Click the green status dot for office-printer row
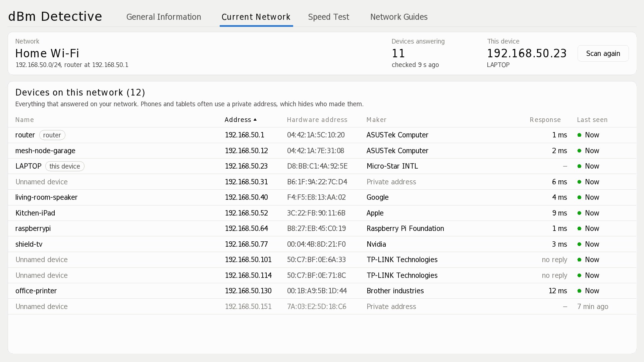The height and width of the screenshot is (362, 644). coord(579,291)
